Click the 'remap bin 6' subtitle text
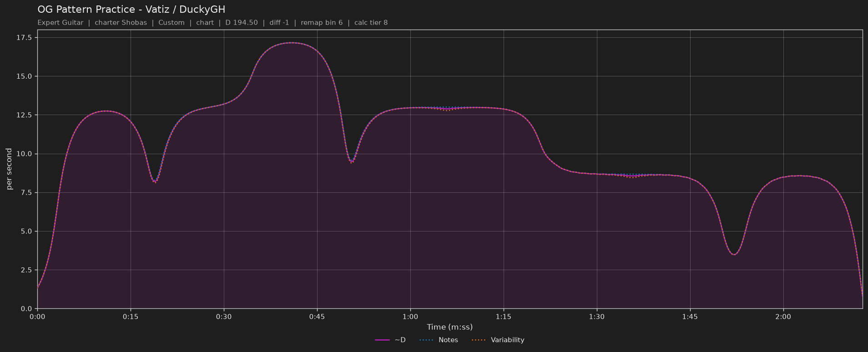 (x=322, y=23)
